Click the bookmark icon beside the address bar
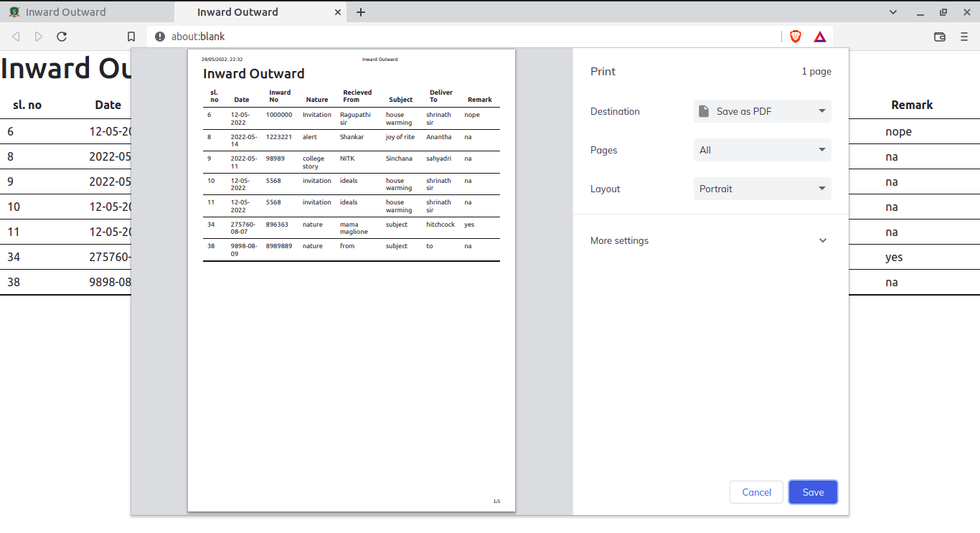The height and width of the screenshot is (533, 980). point(131,37)
